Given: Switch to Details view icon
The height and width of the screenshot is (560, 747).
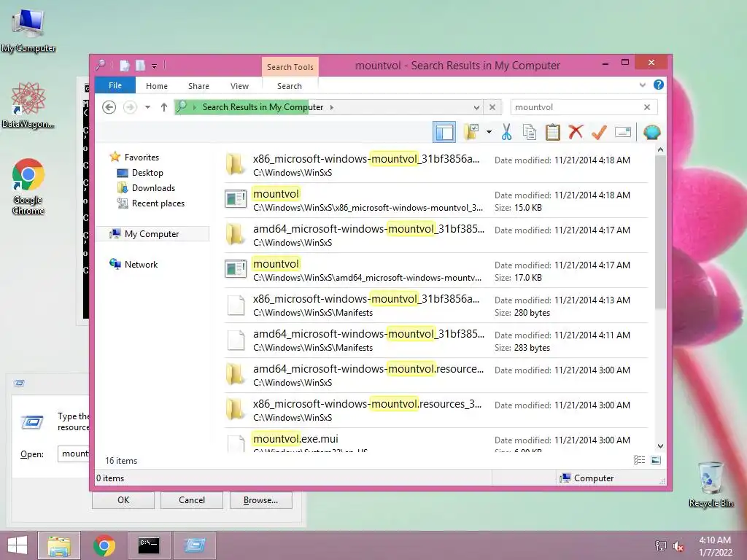Looking at the screenshot, I should [639, 459].
